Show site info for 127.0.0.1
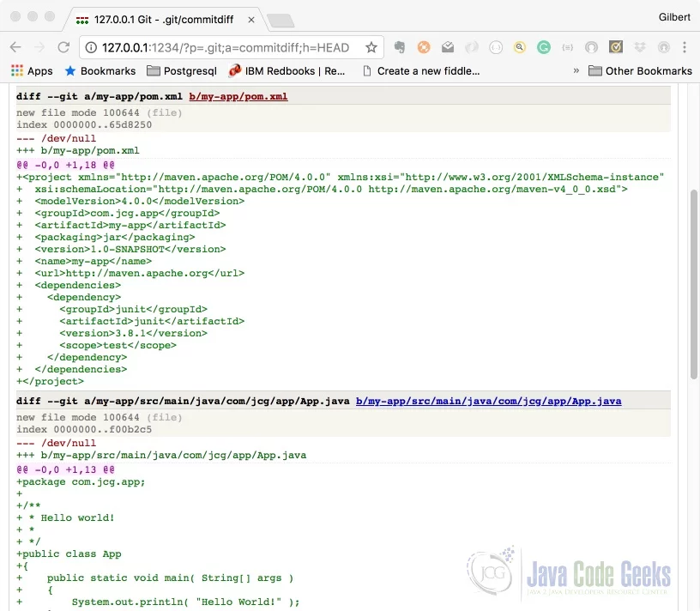The height and width of the screenshot is (611, 700). pos(91,47)
